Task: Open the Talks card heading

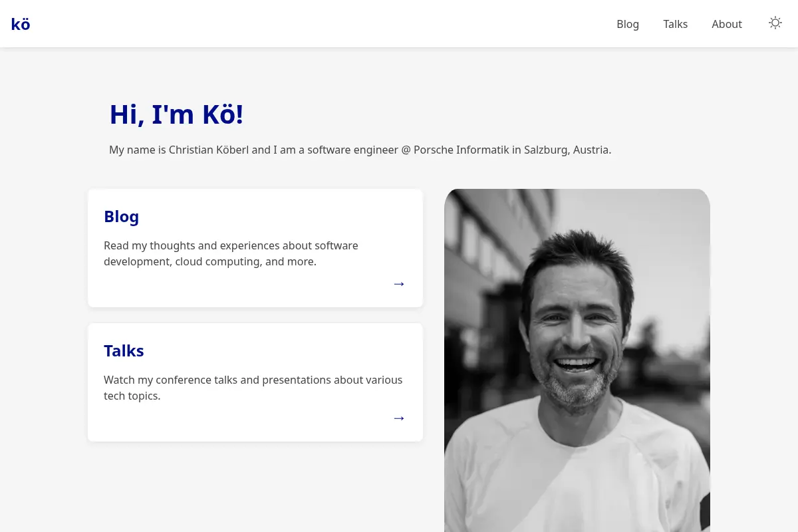Action: (124, 351)
